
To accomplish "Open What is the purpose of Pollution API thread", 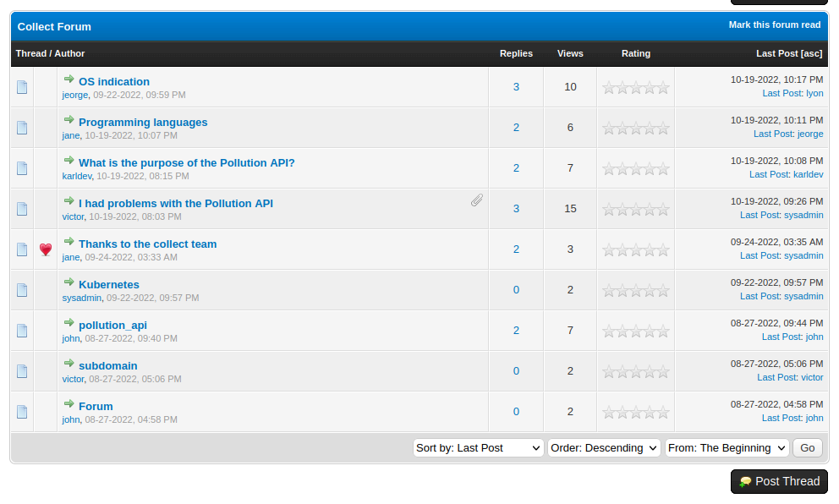I will 186,163.
